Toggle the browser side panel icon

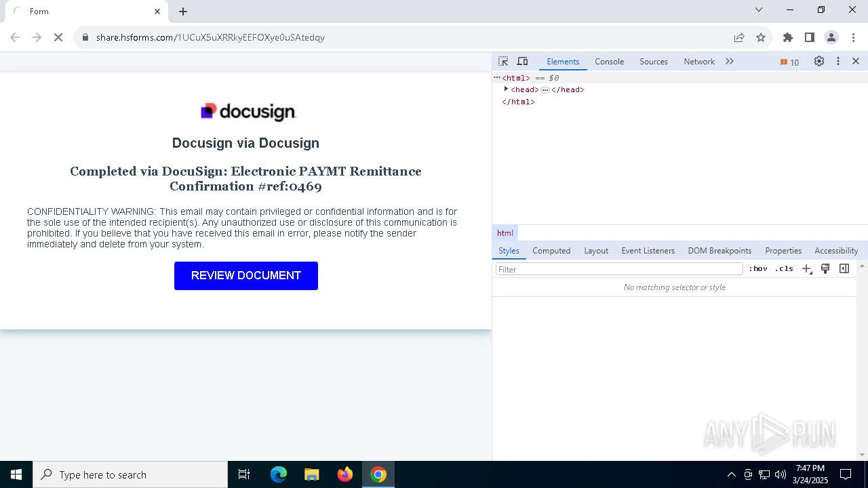(810, 37)
